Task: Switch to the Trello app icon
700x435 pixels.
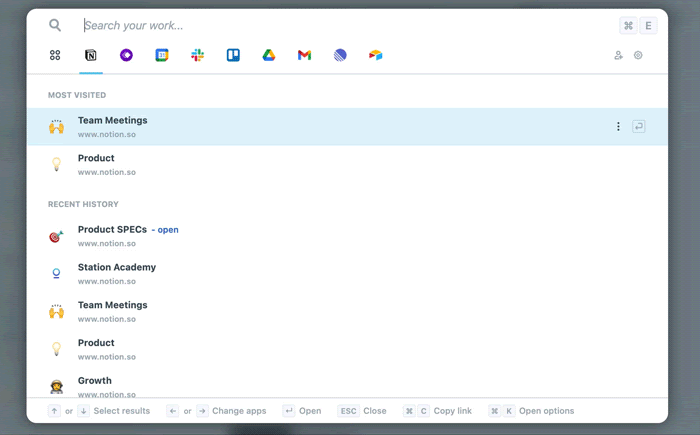Action: 233,55
